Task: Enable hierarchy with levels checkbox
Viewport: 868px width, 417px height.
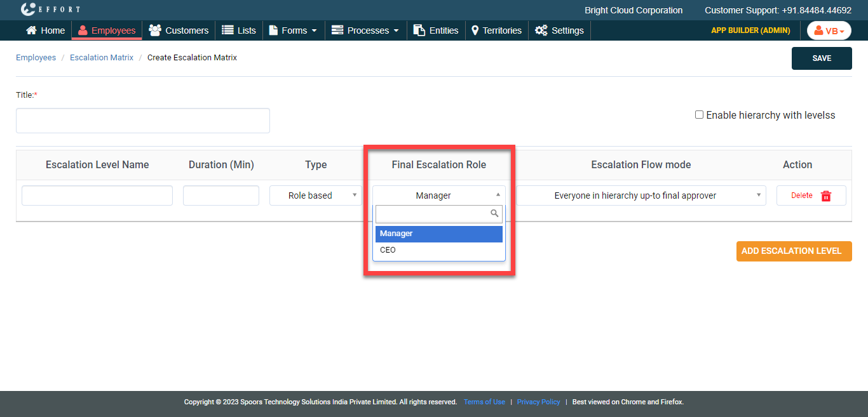Action: [699, 115]
